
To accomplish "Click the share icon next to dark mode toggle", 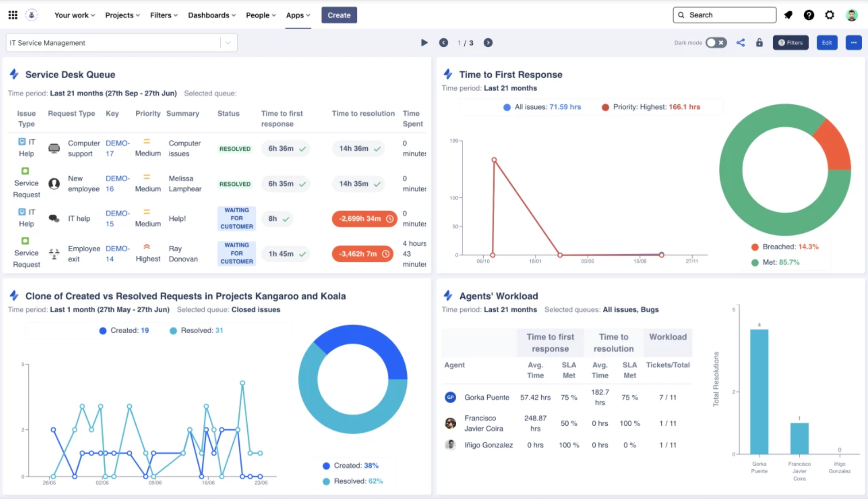I will point(740,42).
